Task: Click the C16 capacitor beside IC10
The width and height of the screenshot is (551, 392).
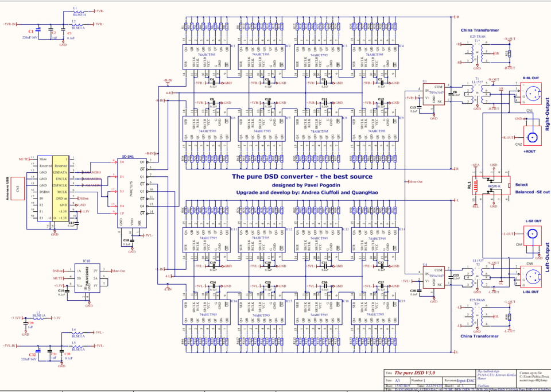Action: 67,290
